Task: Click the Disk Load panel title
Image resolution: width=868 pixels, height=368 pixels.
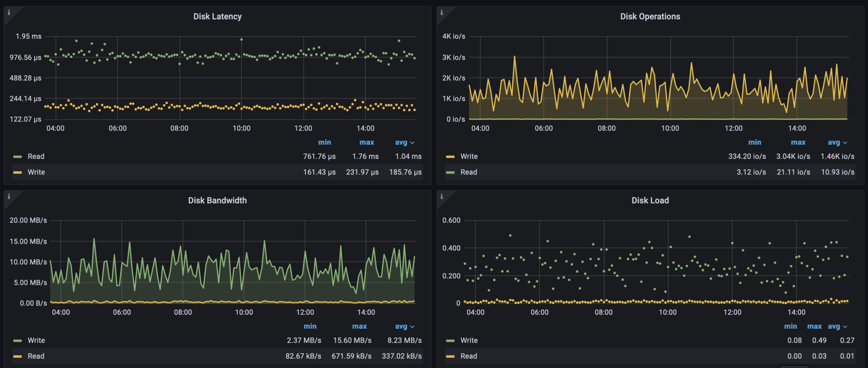Action: 650,200
